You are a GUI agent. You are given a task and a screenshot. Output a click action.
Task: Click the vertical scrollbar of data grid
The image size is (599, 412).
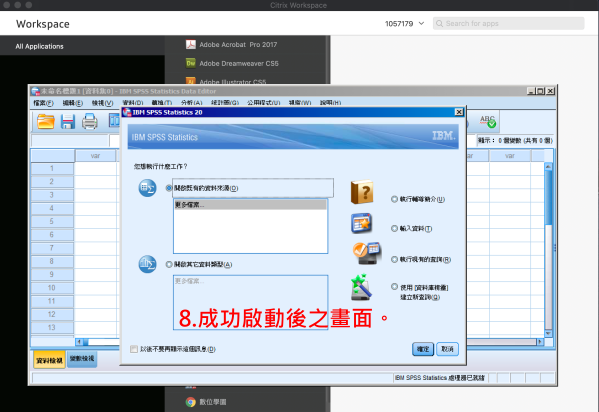tap(548, 250)
